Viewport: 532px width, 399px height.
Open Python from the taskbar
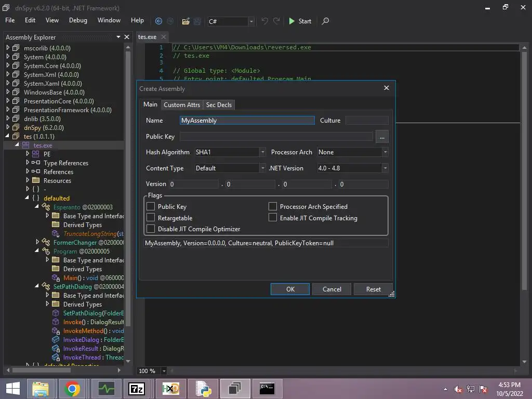204,389
